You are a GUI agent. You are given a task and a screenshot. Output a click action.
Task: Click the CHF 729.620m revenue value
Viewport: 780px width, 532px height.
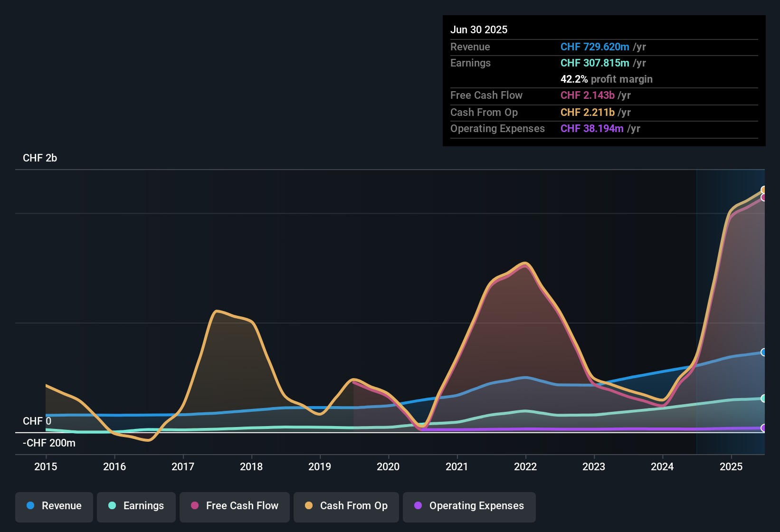click(595, 47)
